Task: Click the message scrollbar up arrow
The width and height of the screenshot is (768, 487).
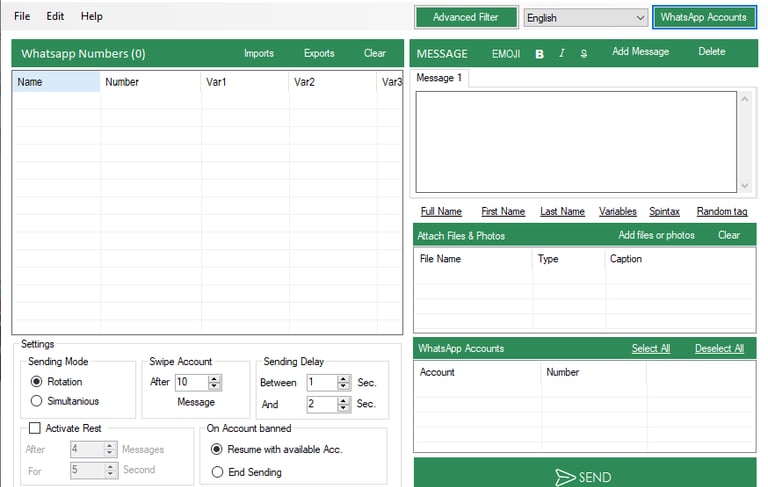Action: [x=745, y=99]
